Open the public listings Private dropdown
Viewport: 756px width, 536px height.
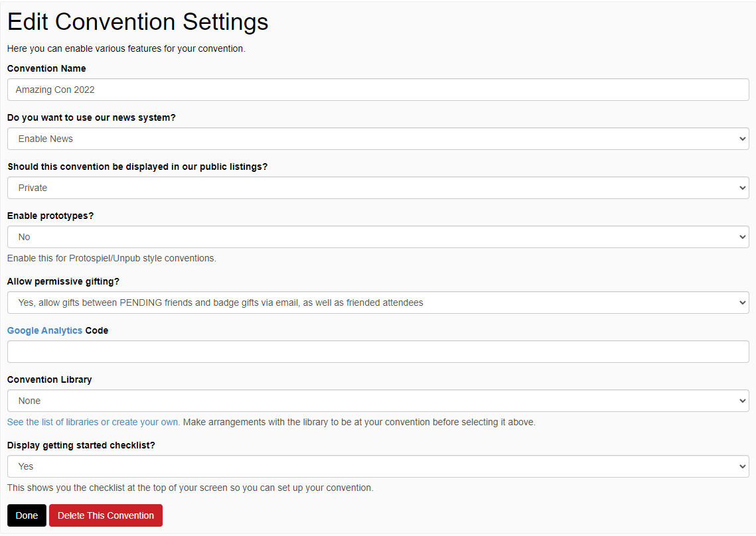tap(378, 188)
